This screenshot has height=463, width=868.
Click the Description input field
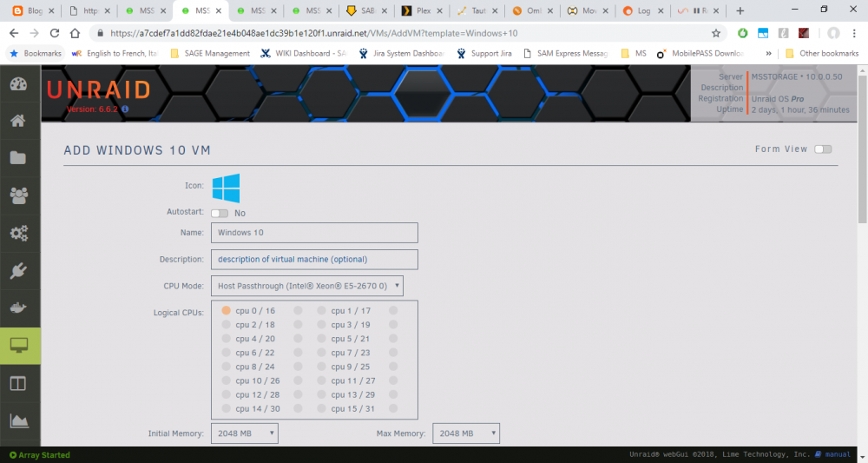pyautogui.click(x=314, y=259)
